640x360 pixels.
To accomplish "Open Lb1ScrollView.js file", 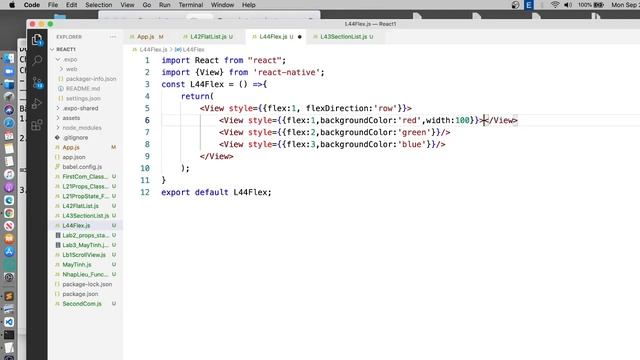I will point(84,255).
